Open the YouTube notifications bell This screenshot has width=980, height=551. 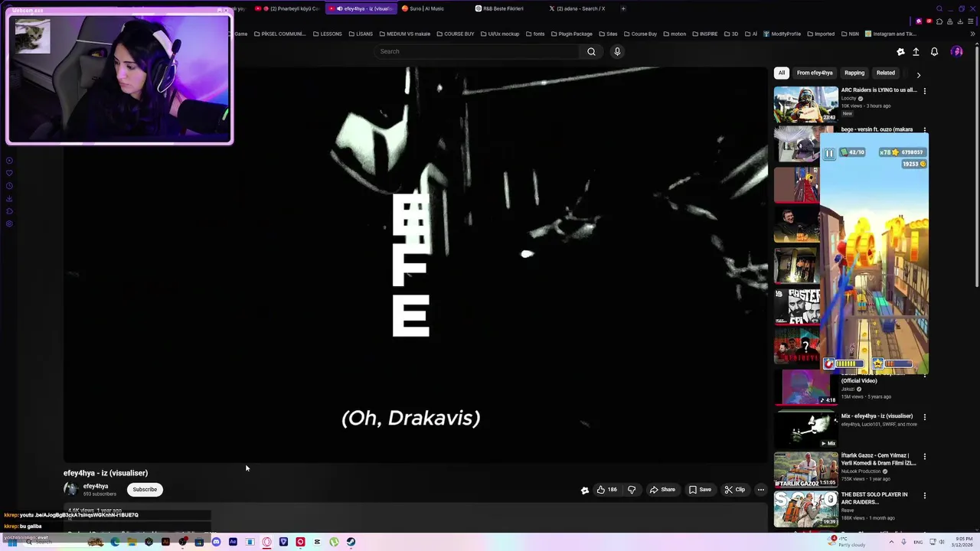coord(934,51)
